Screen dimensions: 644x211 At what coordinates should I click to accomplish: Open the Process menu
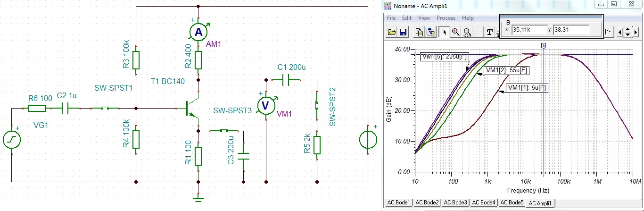tap(446, 18)
